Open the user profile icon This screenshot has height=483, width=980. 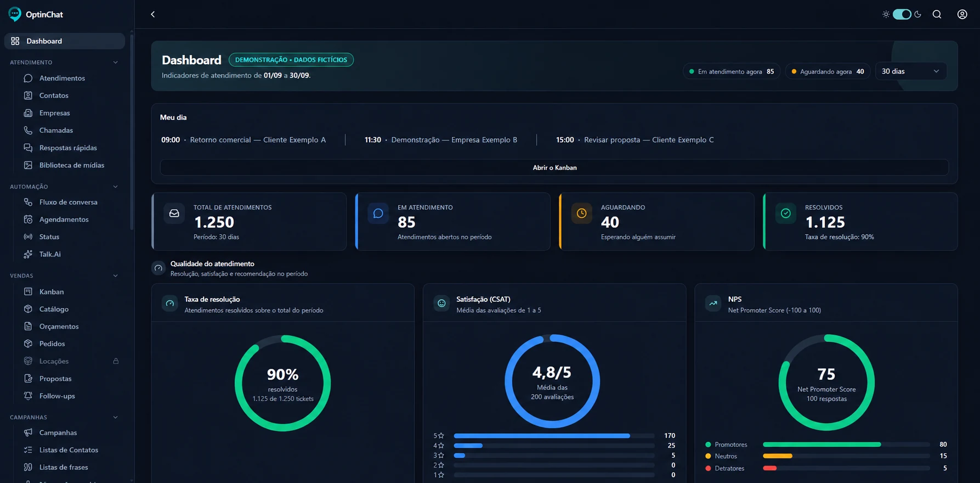962,14
